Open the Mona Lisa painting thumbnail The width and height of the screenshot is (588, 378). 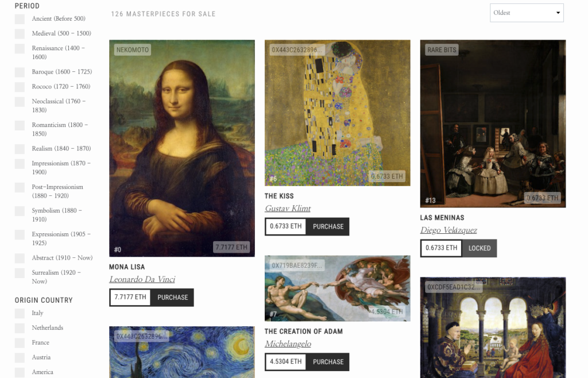click(x=182, y=148)
